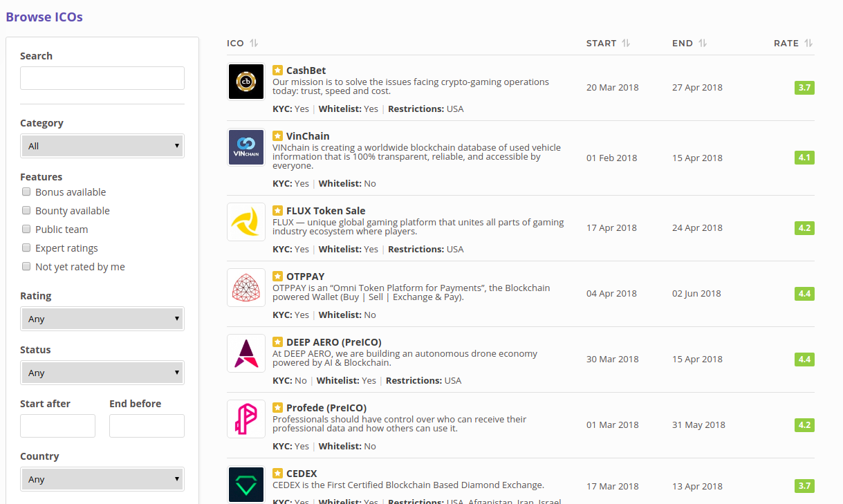Click the OTPPAY logo icon

click(246, 288)
